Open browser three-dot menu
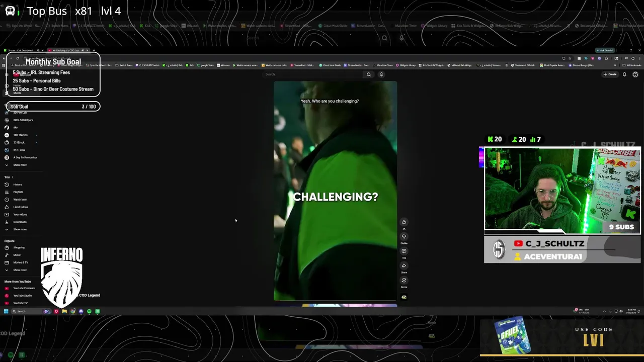The width and height of the screenshot is (644, 362). point(638,58)
